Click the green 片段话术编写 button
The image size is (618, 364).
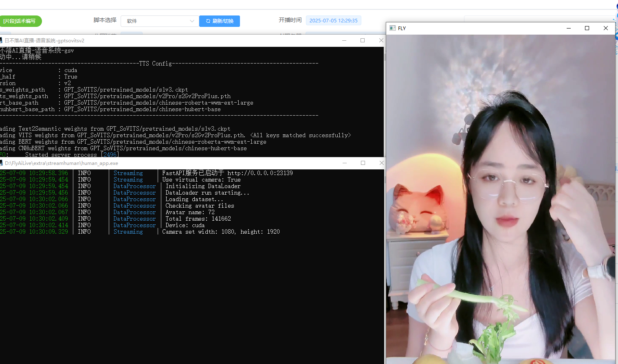click(20, 21)
